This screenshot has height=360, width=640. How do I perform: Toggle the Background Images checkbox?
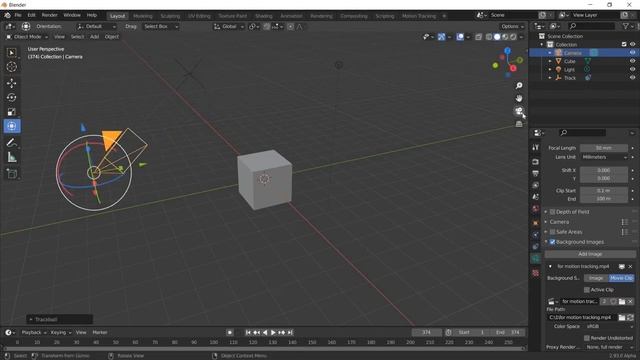tap(553, 242)
